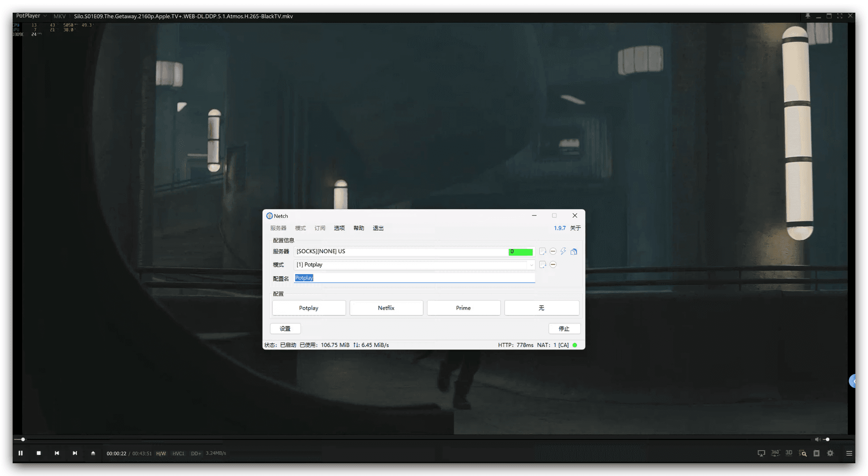
Task: Jump to previous track in PotPlayer
Action: click(57, 453)
